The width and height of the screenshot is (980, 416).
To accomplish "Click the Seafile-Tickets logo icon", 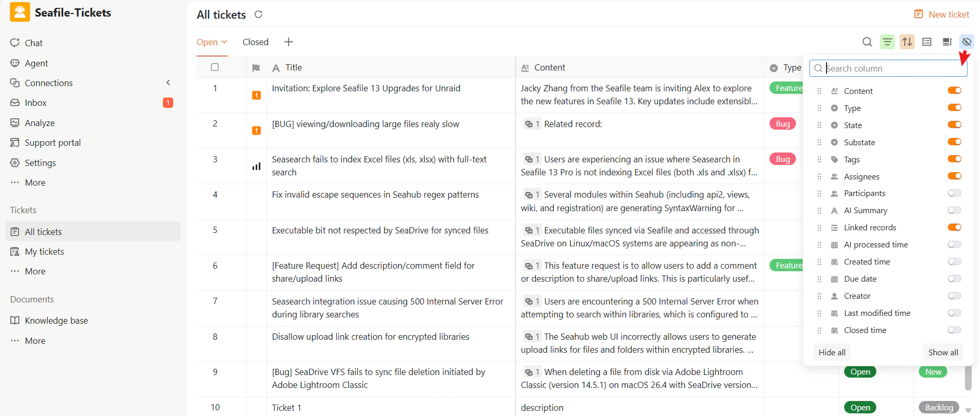I will point(20,12).
